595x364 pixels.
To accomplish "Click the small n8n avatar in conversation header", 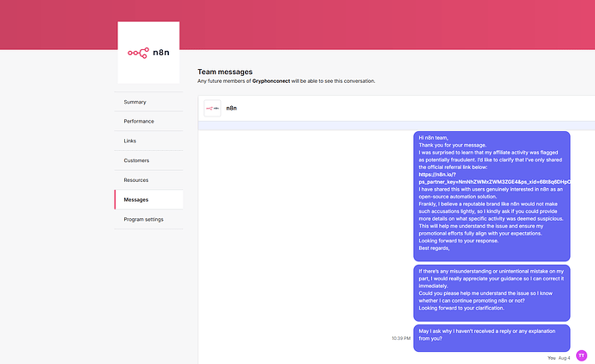I will point(212,108).
